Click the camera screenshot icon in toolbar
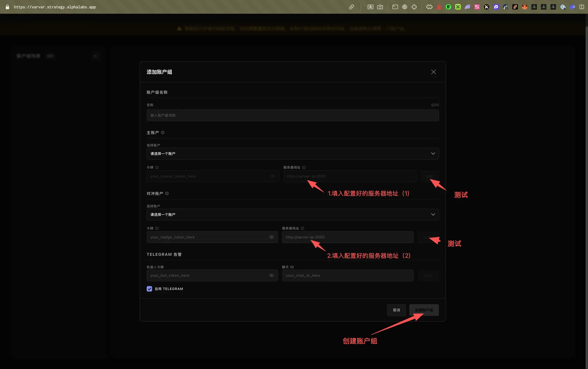Image resolution: width=588 pixels, height=369 pixels. pos(380,7)
